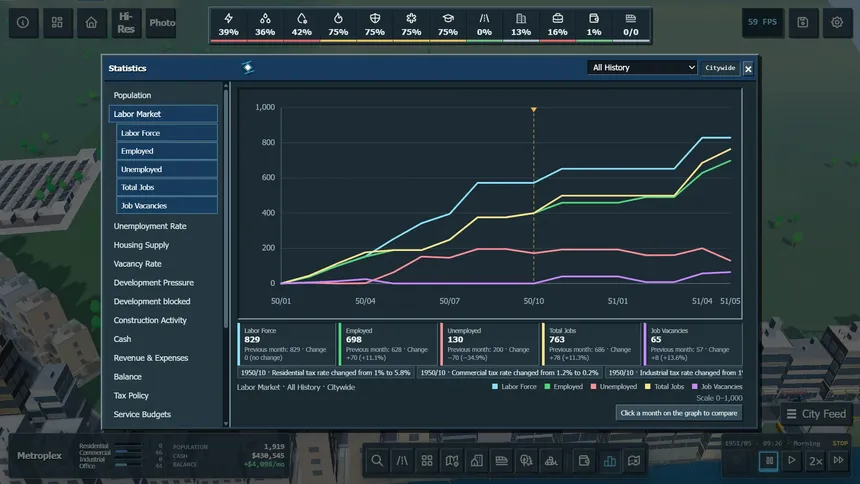This screenshot has height=484, width=860.
Task: Click the 50/10 marker triangle on graph
Action: click(x=534, y=110)
